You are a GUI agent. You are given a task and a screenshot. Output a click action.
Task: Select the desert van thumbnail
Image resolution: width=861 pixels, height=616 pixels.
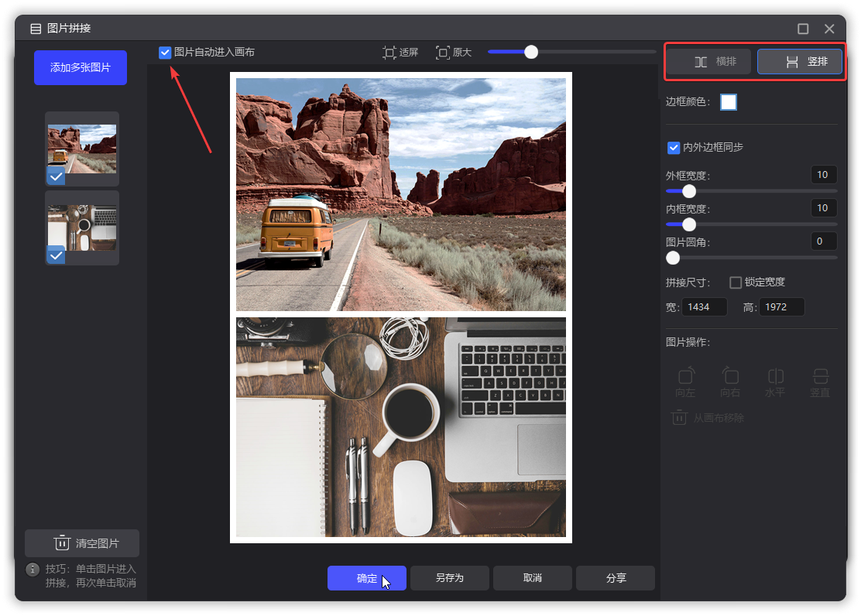point(82,149)
